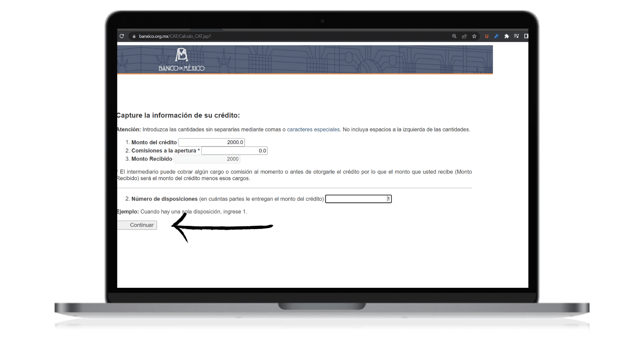The height and width of the screenshot is (343, 644).
Task: Open the Extensions puzzle piece menu
Action: click(506, 36)
